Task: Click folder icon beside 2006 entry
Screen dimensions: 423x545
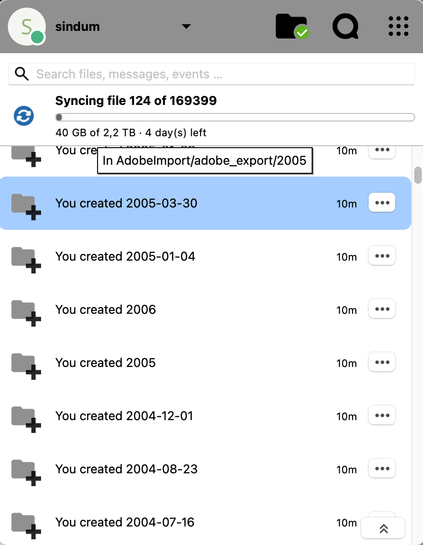Action: click(x=26, y=313)
